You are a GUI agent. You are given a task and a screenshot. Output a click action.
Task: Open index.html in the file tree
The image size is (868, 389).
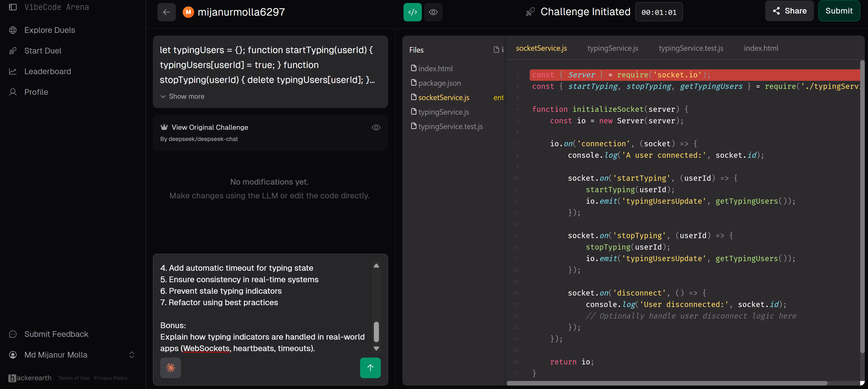pyautogui.click(x=435, y=68)
